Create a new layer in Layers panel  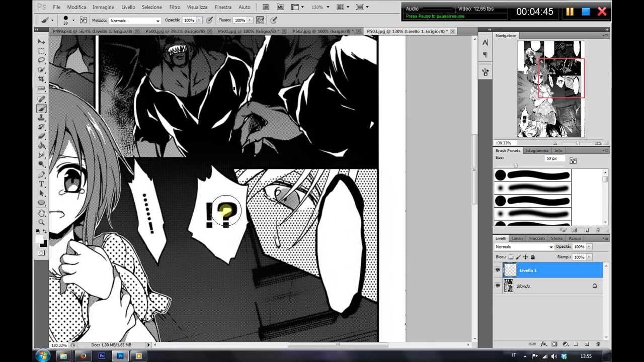(x=587, y=344)
